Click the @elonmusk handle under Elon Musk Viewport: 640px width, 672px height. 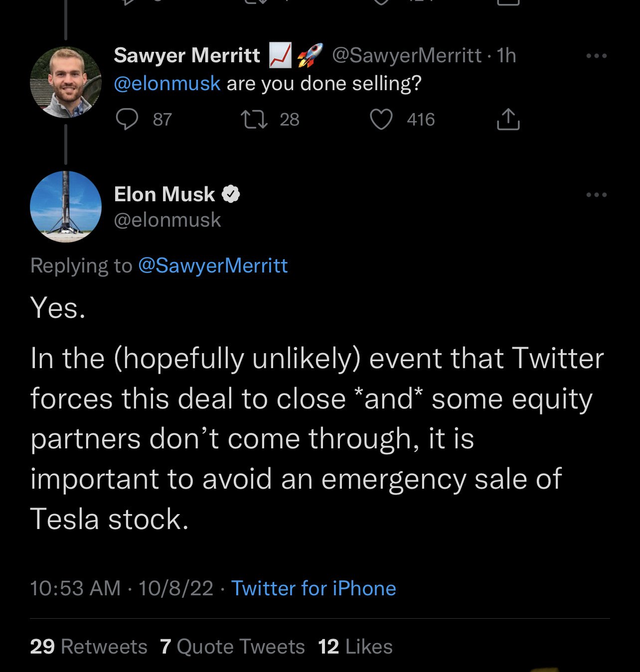167,220
